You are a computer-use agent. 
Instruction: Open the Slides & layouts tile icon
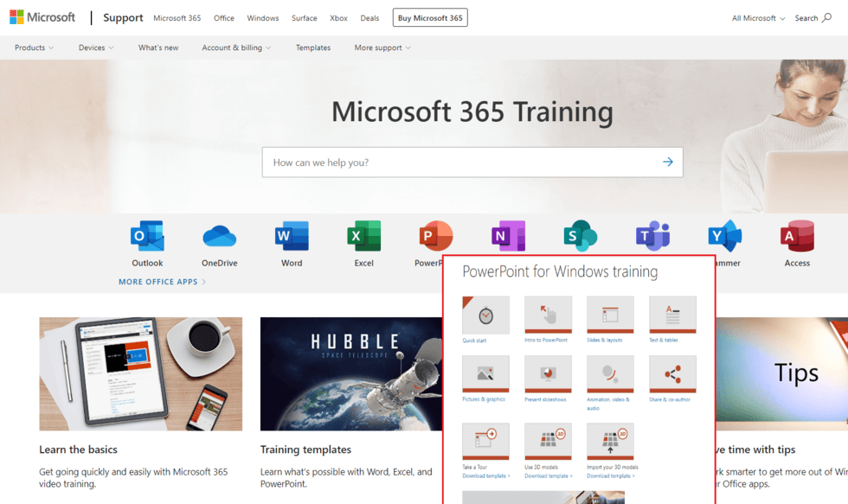coord(610,315)
